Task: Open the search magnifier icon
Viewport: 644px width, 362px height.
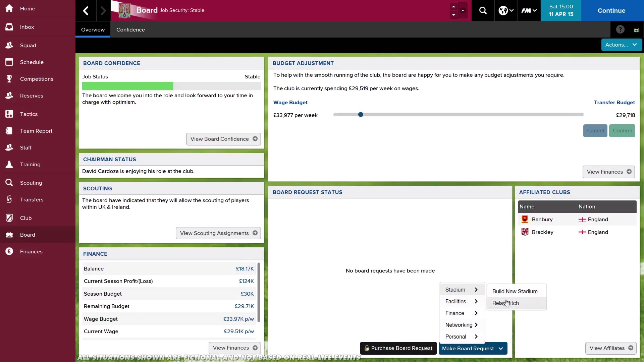Action: point(483,11)
